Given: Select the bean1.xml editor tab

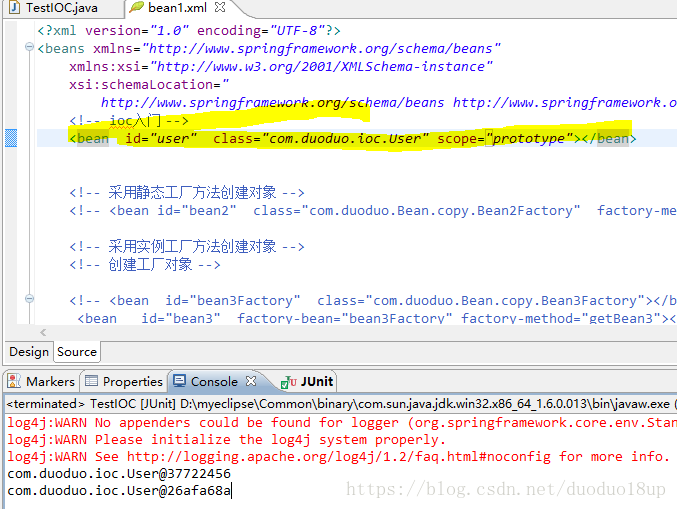Looking at the screenshot, I should [x=177, y=8].
